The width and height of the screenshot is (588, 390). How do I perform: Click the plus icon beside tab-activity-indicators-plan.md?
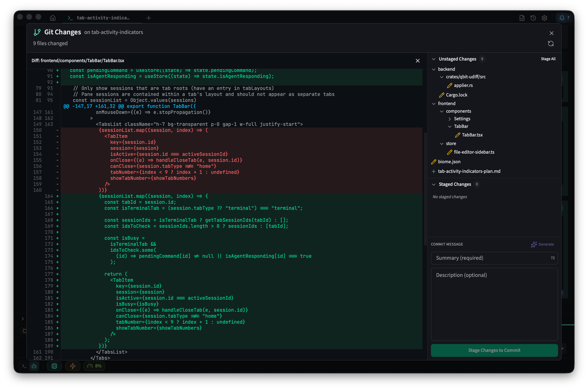point(434,171)
